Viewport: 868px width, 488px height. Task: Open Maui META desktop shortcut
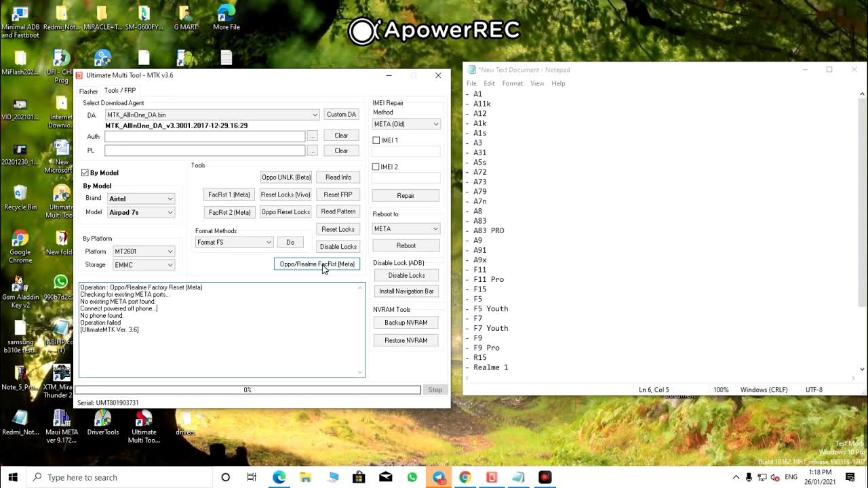coord(61,426)
